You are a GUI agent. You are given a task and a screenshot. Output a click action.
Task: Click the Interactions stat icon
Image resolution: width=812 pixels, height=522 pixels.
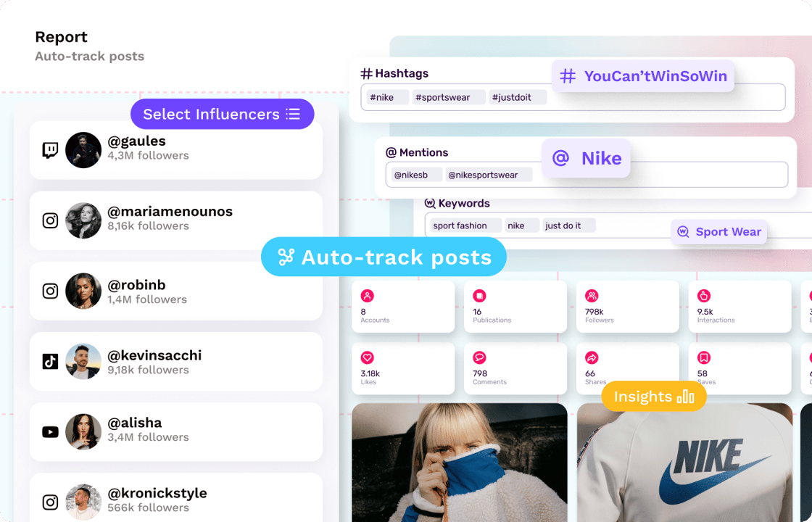coord(704,296)
